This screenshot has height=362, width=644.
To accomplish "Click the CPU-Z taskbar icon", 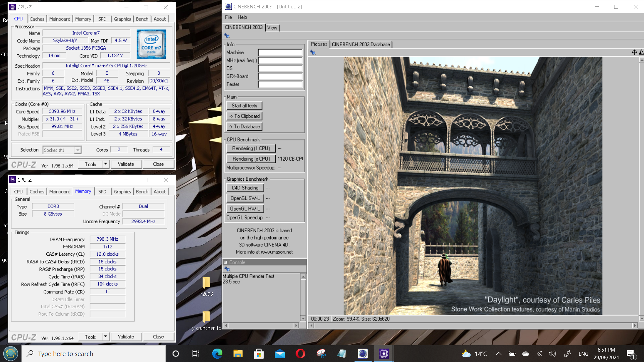I will click(x=383, y=354).
